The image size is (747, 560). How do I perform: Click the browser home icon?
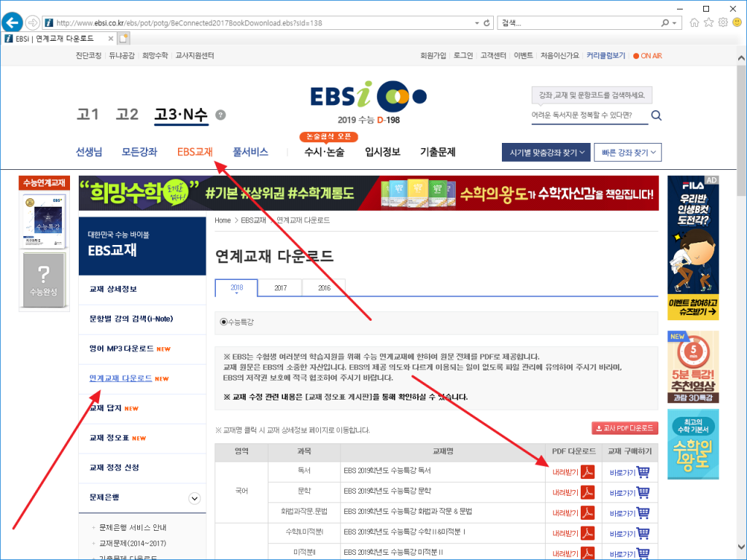click(693, 23)
